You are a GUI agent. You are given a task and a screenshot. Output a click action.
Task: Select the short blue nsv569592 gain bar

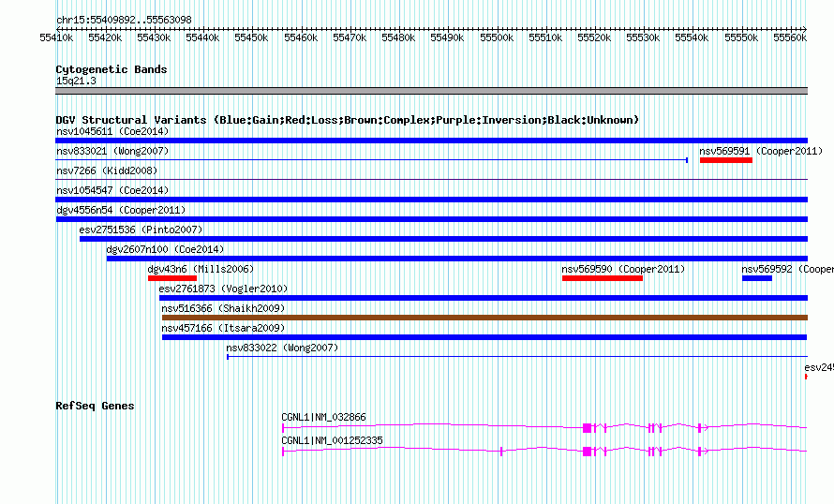pos(756,278)
